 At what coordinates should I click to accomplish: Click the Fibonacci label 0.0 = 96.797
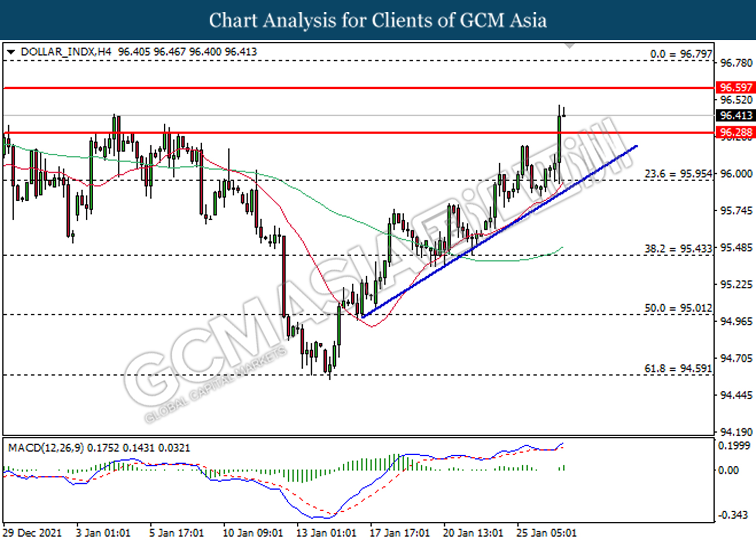pyautogui.click(x=681, y=54)
